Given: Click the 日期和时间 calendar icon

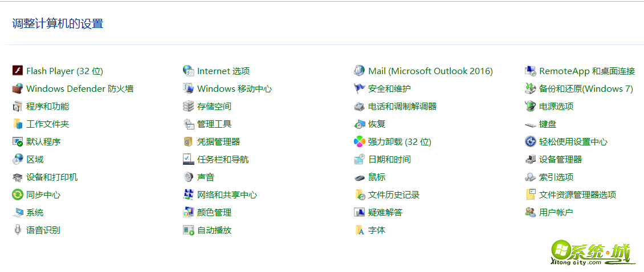Looking at the screenshot, I should coord(359,159).
